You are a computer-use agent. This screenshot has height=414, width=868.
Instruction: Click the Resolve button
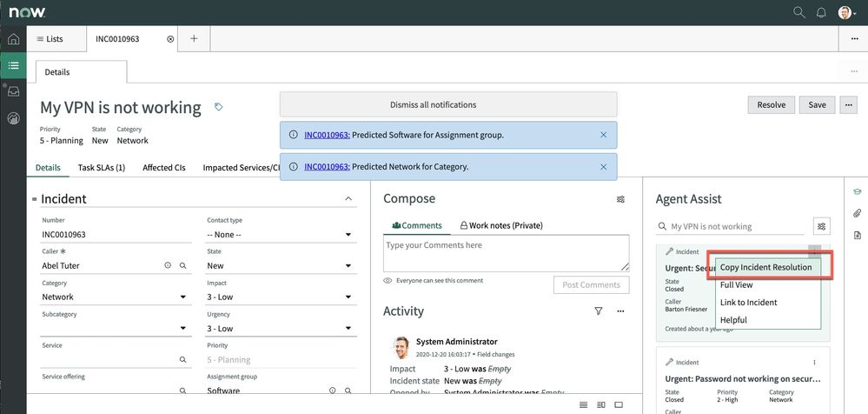click(771, 104)
